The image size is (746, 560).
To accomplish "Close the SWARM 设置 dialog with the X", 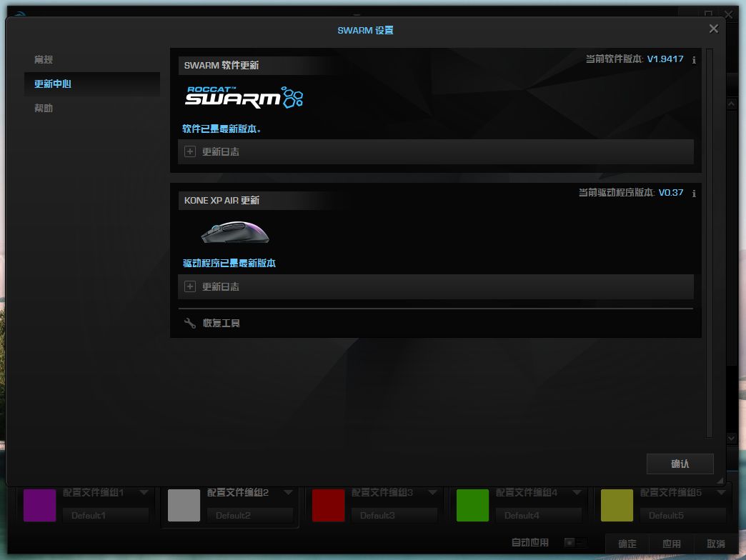I will [713, 29].
